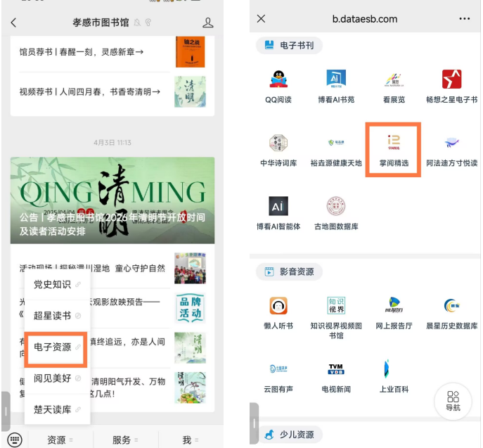
Task: Expand the 我 bottom menu
Action: (189, 440)
